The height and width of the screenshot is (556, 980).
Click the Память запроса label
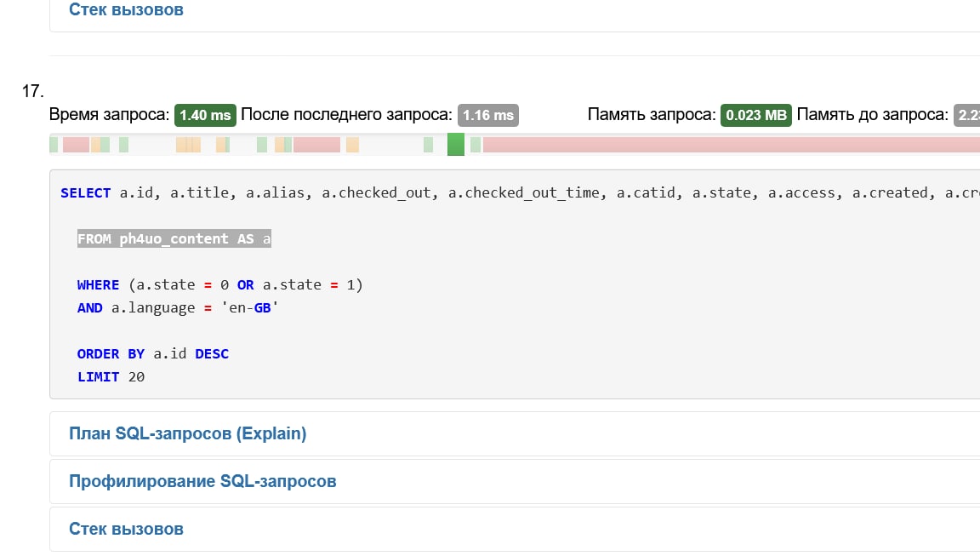pos(651,115)
